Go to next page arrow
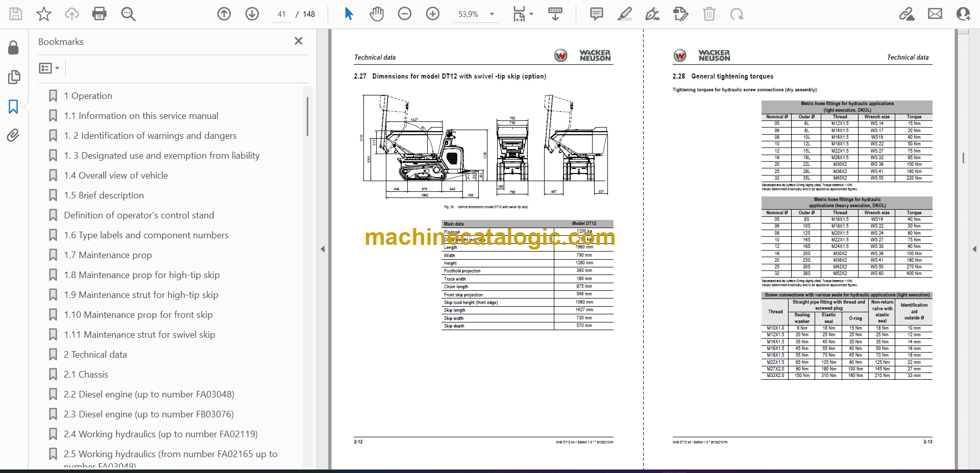This screenshot has height=473, width=980. (252, 14)
